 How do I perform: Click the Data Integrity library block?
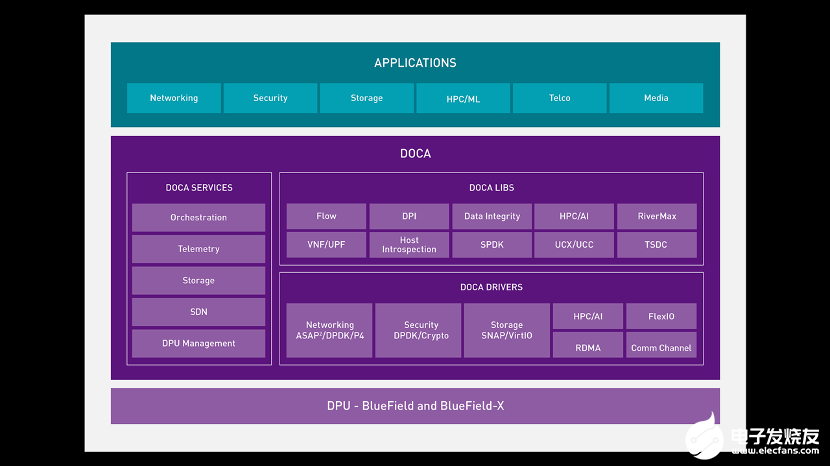(x=491, y=216)
